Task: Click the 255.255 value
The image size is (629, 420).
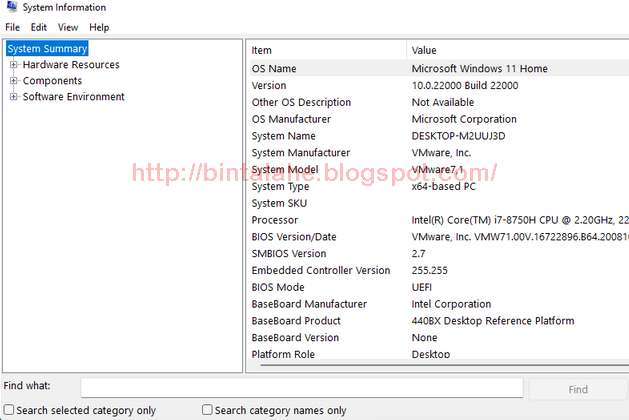Action: click(x=429, y=271)
